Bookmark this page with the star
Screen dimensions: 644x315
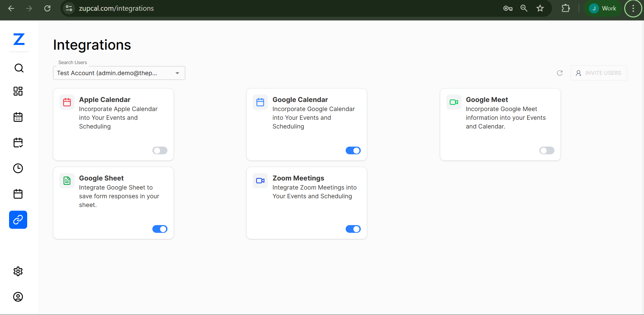[x=540, y=8]
